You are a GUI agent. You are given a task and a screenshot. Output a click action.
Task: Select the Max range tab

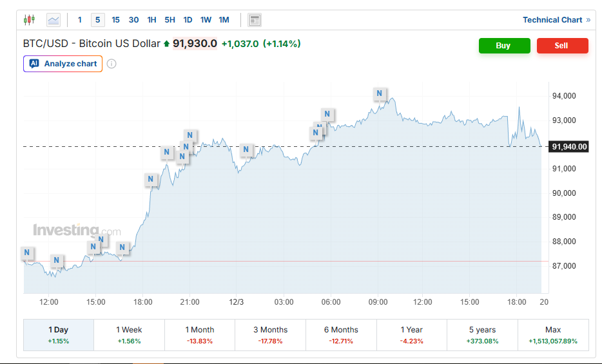pos(553,334)
